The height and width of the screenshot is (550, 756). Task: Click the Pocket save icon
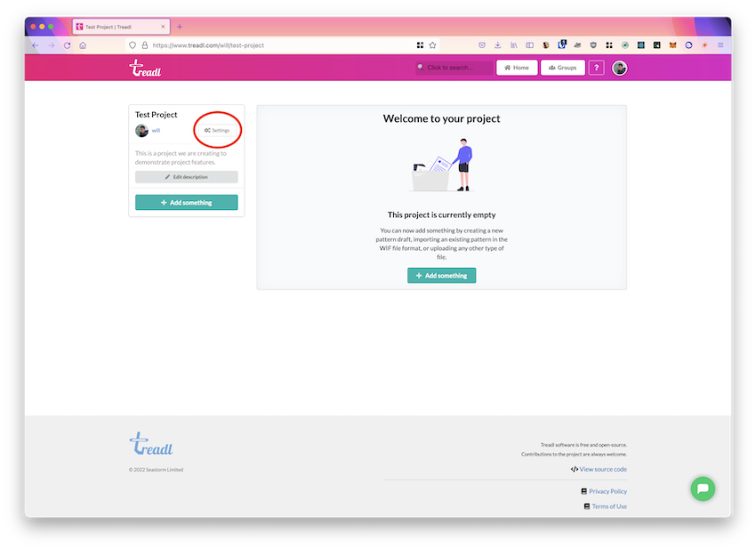(x=482, y=45)
